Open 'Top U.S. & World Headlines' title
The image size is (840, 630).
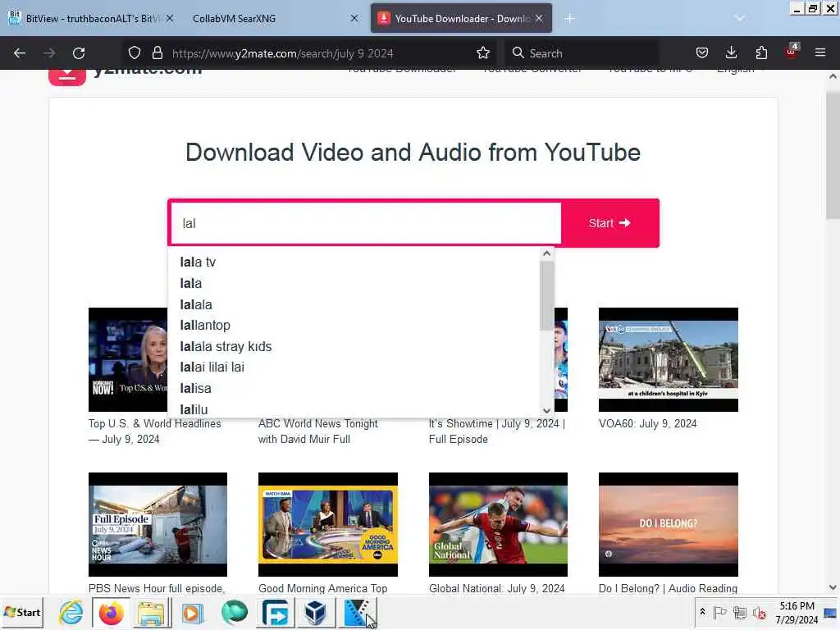coord(154,431)
